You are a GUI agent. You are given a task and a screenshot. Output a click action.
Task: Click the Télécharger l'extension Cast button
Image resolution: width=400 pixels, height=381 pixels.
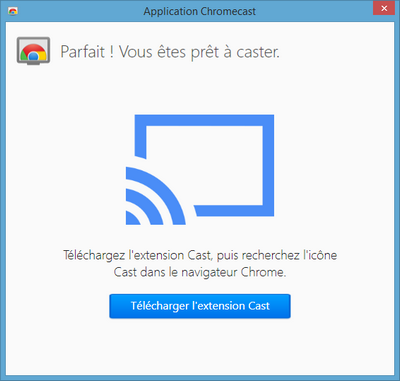point(200,306)
